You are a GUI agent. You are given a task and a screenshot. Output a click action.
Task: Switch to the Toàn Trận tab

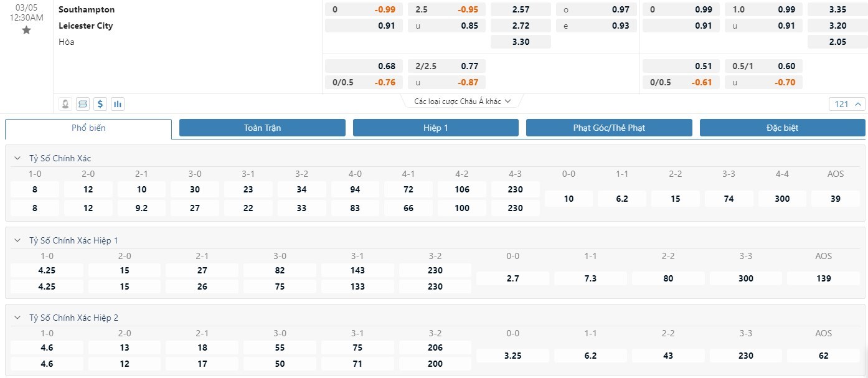pyautogui.click(x=262, y=128)
